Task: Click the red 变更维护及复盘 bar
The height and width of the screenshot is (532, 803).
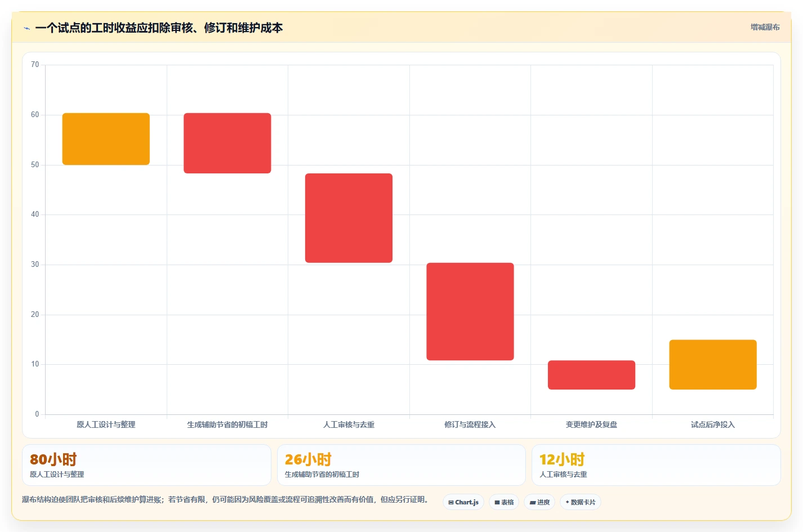Action: pyautogui.click(x=591, y=375)
